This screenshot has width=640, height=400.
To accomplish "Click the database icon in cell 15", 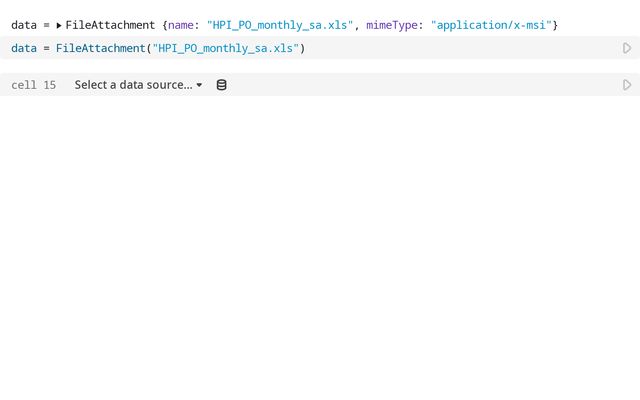I will (x=221, y=85).
